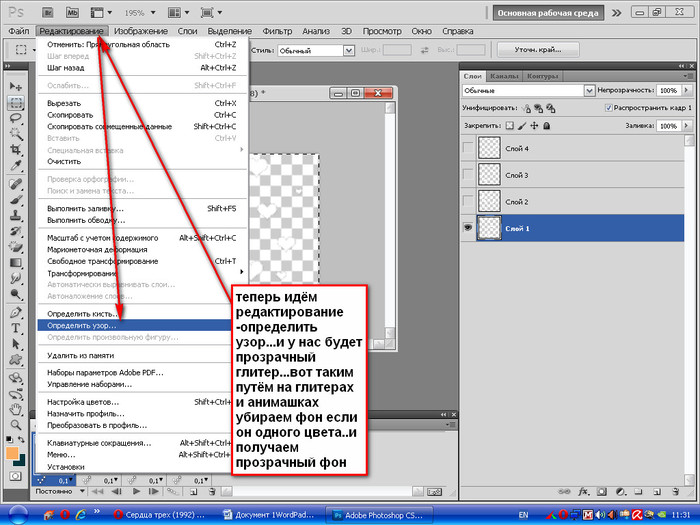Select the Crop tool

coord(16,151)
